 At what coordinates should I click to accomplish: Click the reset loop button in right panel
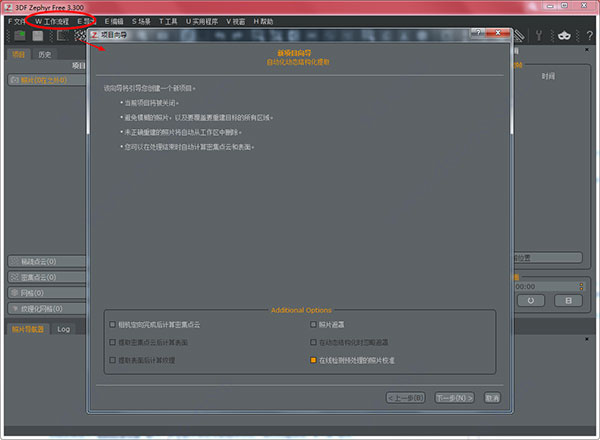pyautogui.click(x=530, y=301)
